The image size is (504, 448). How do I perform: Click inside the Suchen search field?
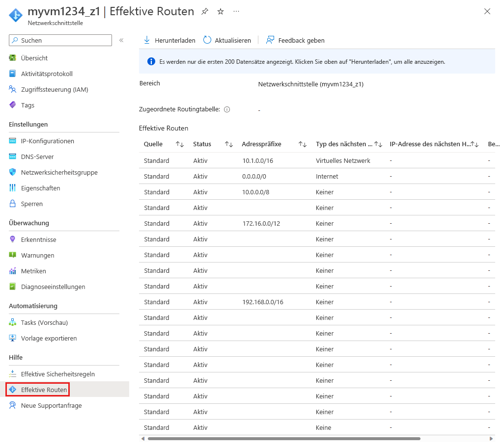coord(60,40)
